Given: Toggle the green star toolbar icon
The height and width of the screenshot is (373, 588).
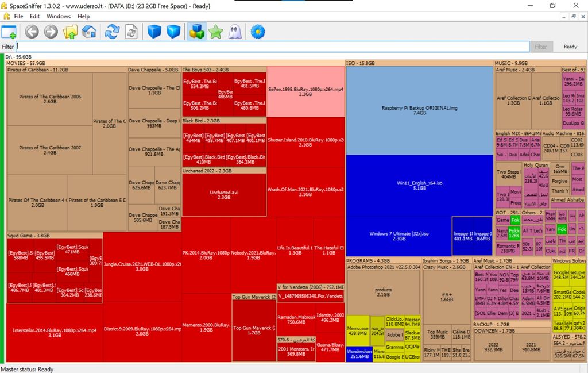Looking at the screenshot, I should [215, 32].
